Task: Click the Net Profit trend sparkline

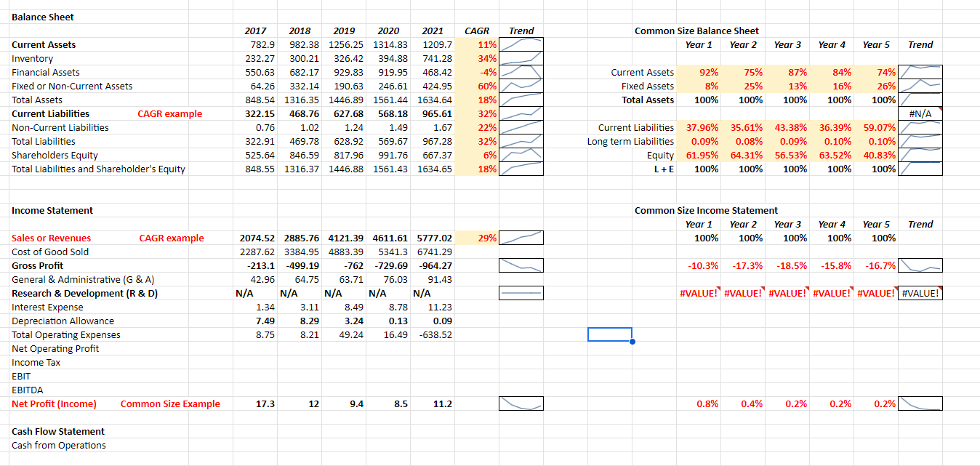Action: click(521, 403)
